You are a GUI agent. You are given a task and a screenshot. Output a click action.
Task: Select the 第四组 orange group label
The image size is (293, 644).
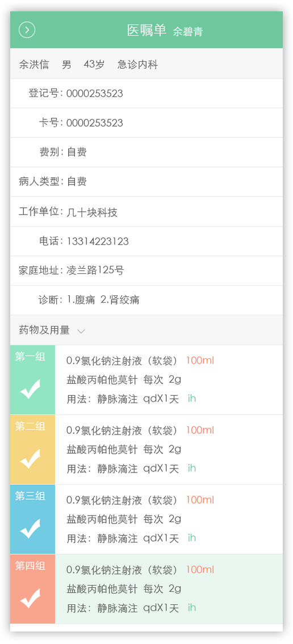(x=30, y=566)
